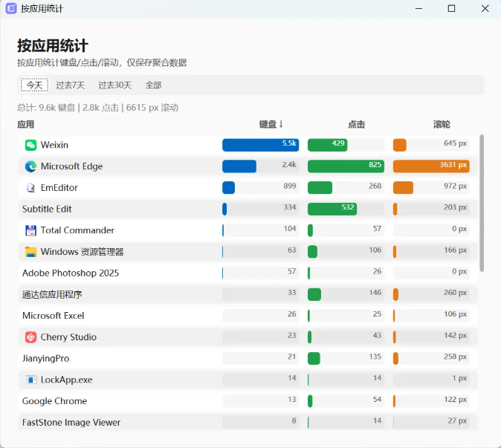Select the Cherry Studio row name
The width and height of the screenshot is (501, 448).
coord(68,337)
